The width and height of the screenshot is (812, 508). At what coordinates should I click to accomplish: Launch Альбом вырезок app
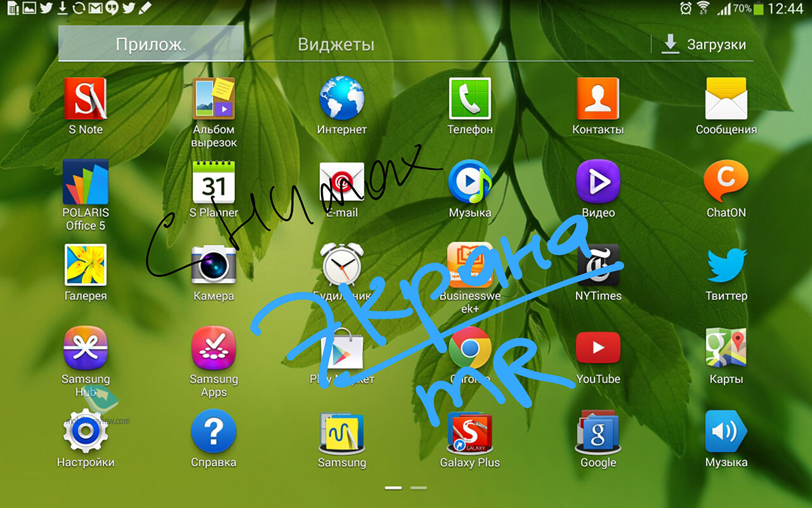pos(214,99)
